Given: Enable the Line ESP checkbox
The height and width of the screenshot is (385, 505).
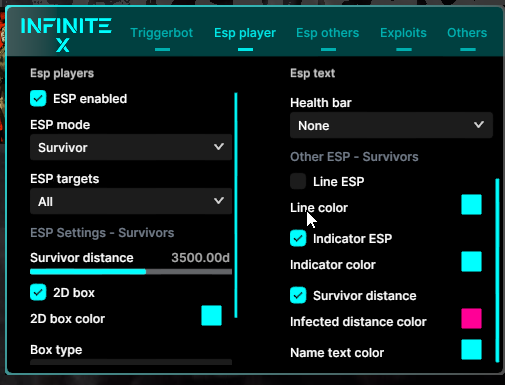Looking at the screenshot, I should tap(298, 181).
